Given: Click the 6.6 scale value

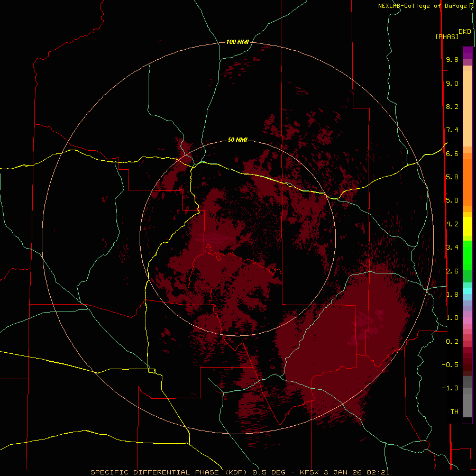Looking at the screenshot, I should 452,153.
